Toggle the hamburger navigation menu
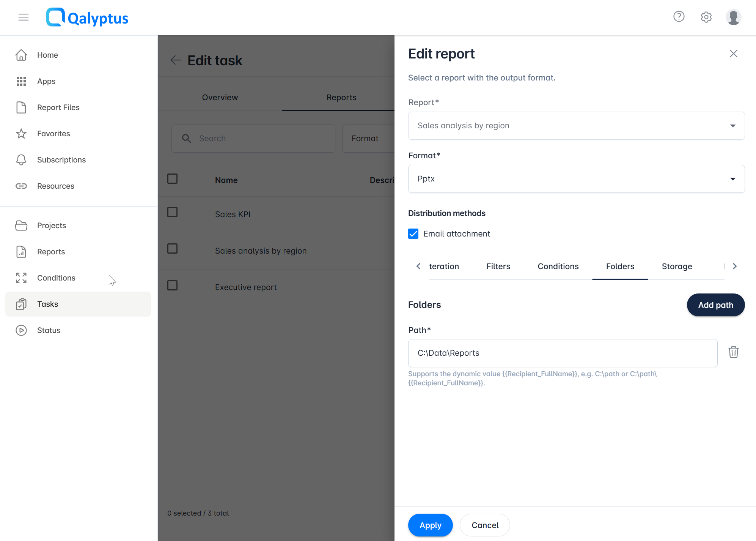Screen dimensions: 756x541 click(x=24, y=17)
